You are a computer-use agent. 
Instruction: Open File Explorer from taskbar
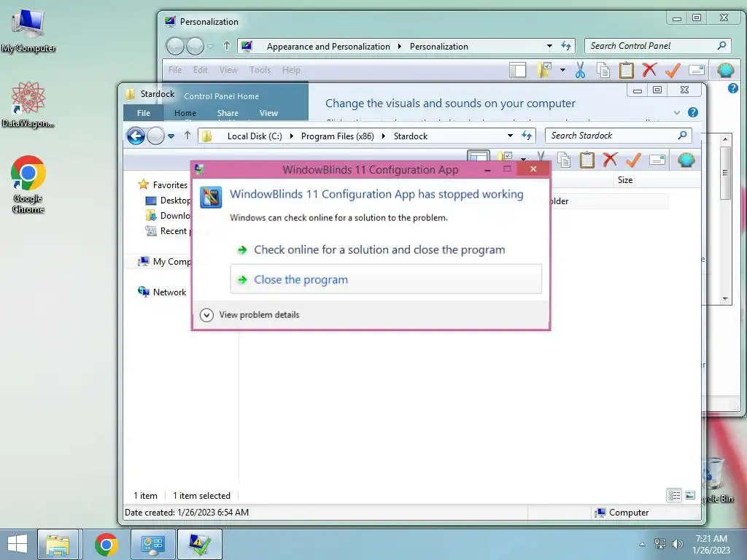[58, 544]
